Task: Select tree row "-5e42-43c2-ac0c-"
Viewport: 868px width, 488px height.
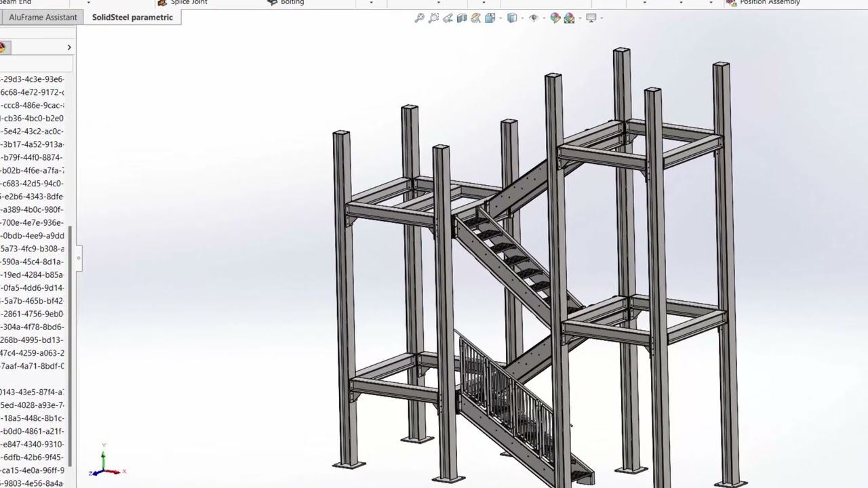Action: pyautogui.click(x=33, y=131)
